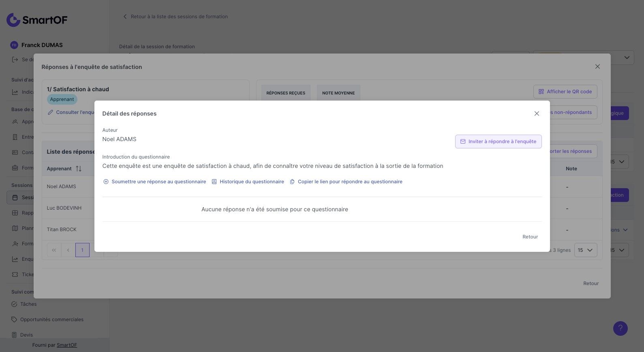Click the SmartOF link in footer
Screen dimensions: 644x352
67,345
